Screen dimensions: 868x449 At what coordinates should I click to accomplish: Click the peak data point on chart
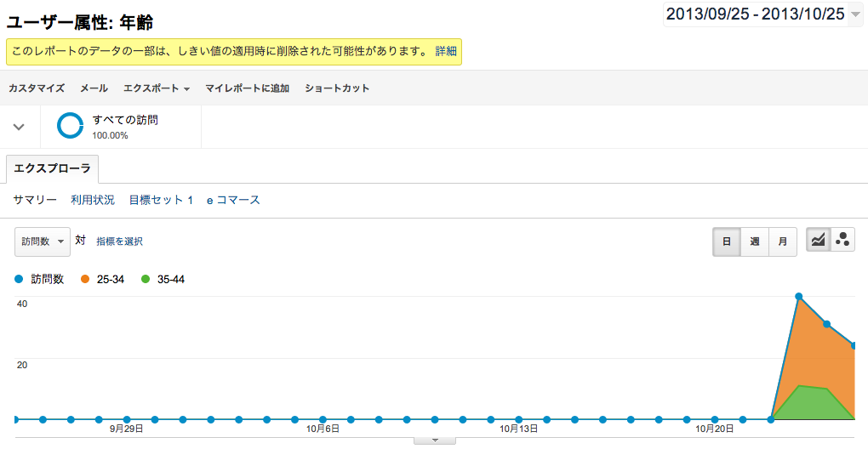pos(799,296)
